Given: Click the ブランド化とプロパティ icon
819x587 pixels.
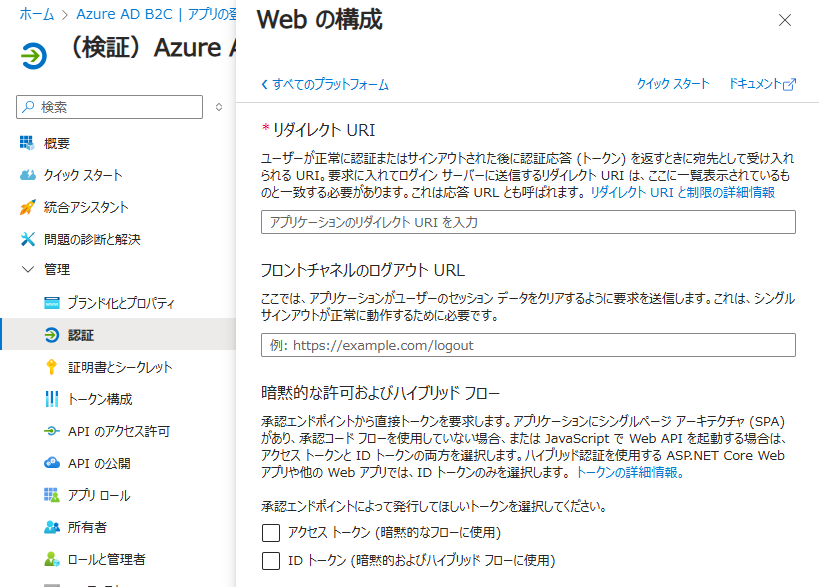Looking at the screenshot, I should click(52, 303).
